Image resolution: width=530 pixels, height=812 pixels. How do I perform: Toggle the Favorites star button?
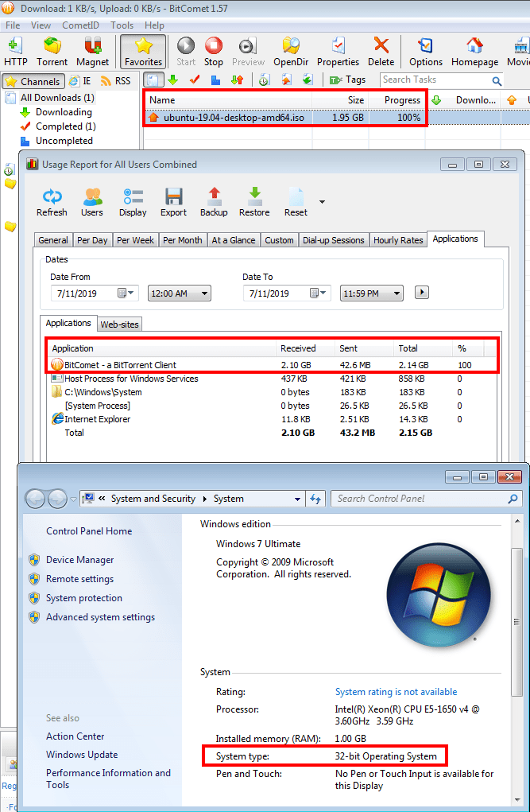click(143, 51)
